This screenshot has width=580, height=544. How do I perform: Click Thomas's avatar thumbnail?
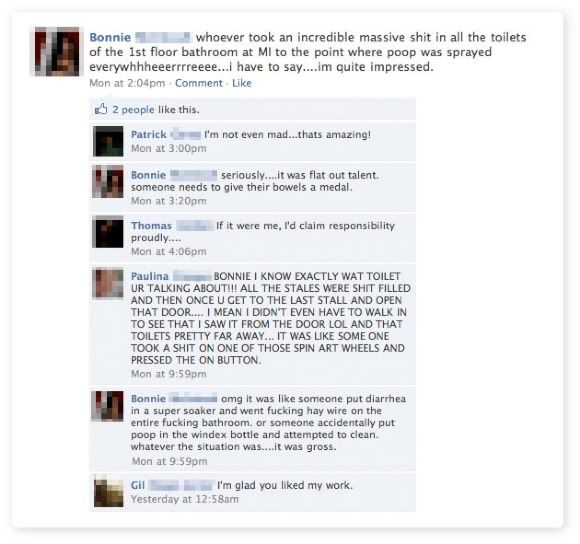point(108,232)
